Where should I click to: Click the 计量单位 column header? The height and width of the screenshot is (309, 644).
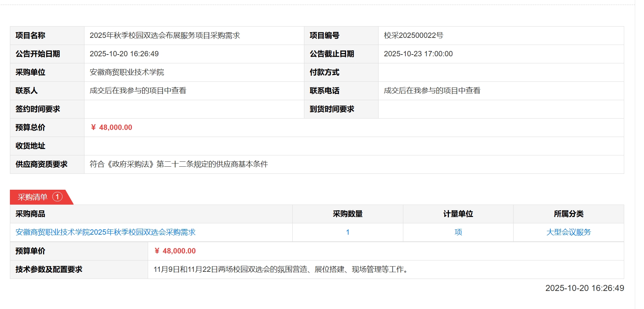point(458,214)
